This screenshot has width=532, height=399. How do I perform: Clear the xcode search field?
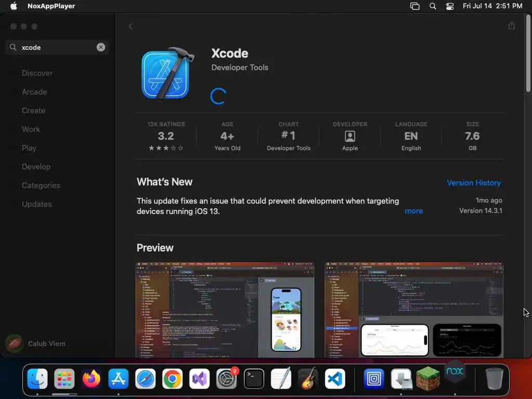tap(101, 47)
